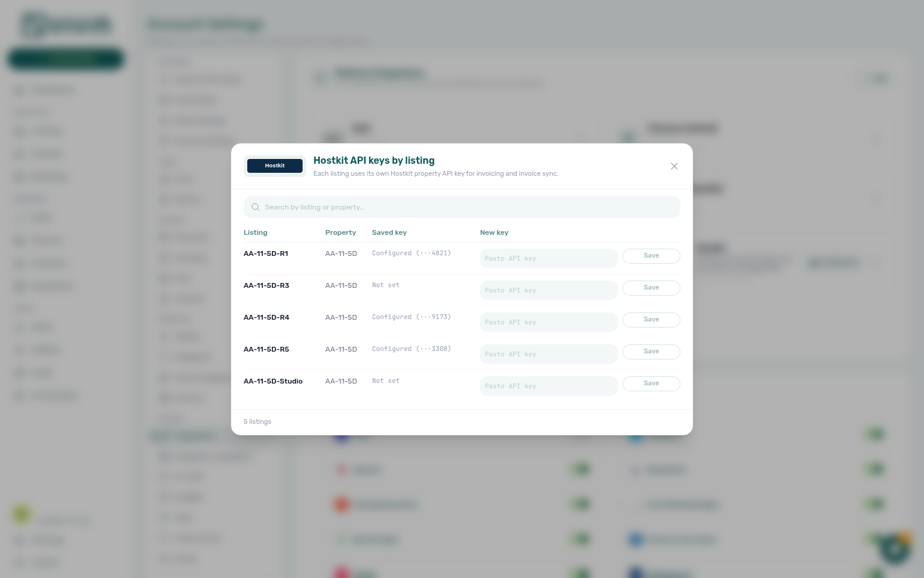Click the API key field for AA-11-5D-R4
The image size is (924, 578).
549,322
